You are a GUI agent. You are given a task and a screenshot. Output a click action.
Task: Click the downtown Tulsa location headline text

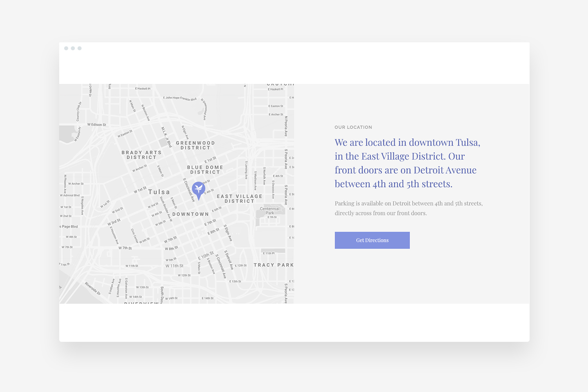pos(407,163)
